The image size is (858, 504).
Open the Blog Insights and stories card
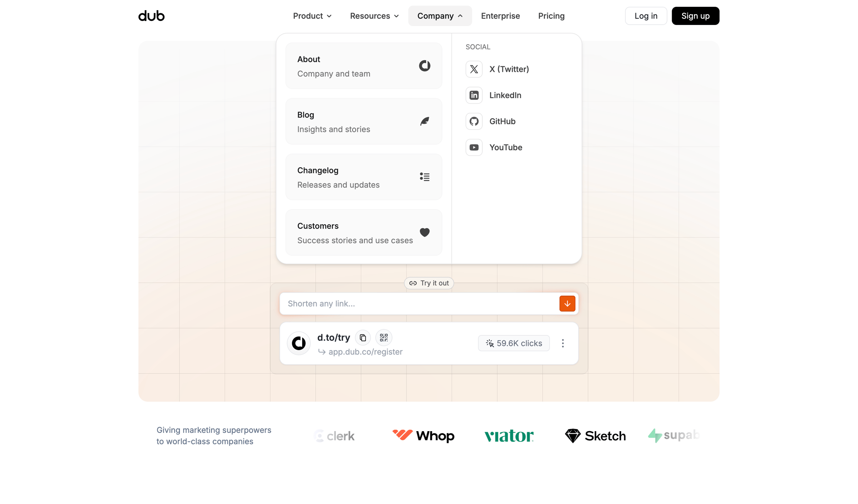[364, 121]
